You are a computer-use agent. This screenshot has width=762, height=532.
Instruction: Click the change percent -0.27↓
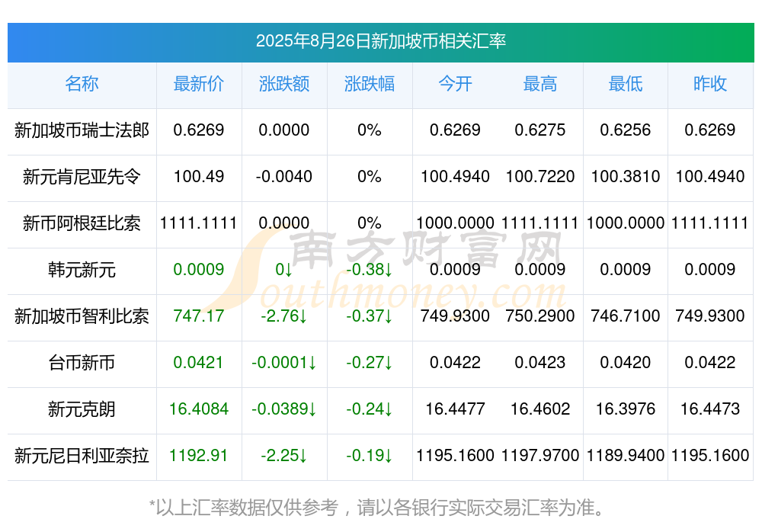click(370, 363)
